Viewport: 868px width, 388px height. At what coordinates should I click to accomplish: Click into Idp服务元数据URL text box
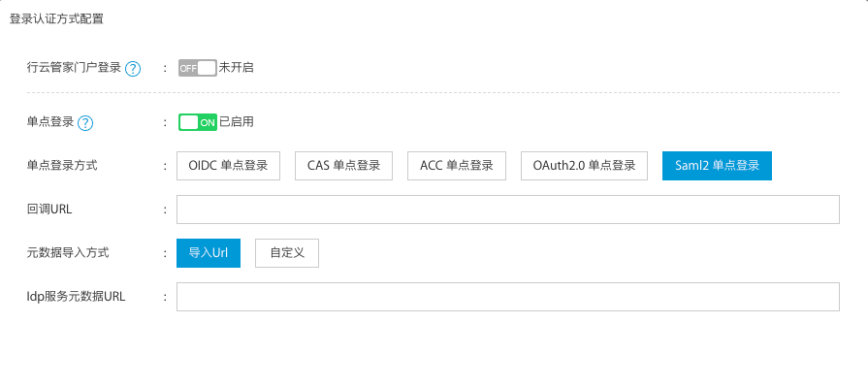point(507,297)
